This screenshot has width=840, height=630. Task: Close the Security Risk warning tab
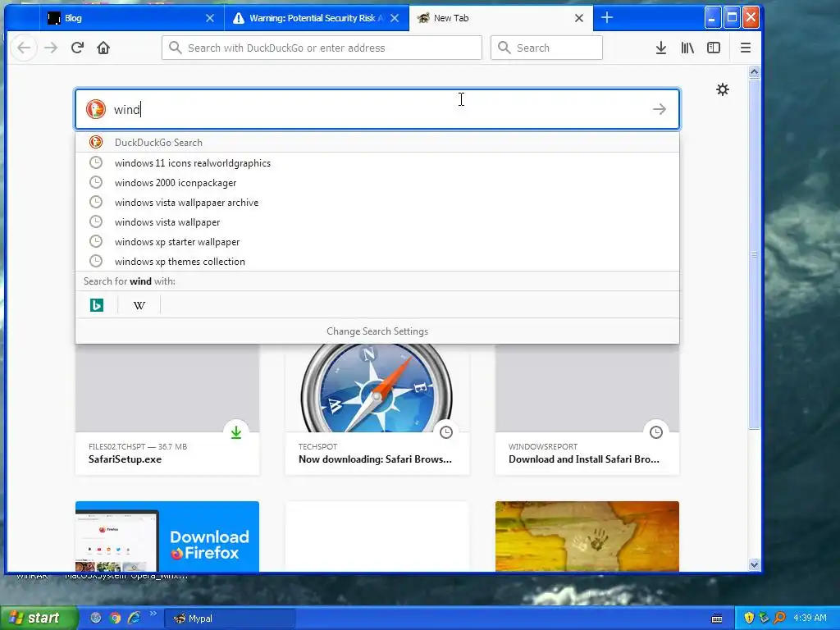pyautogui.click(x=395, y=18)
